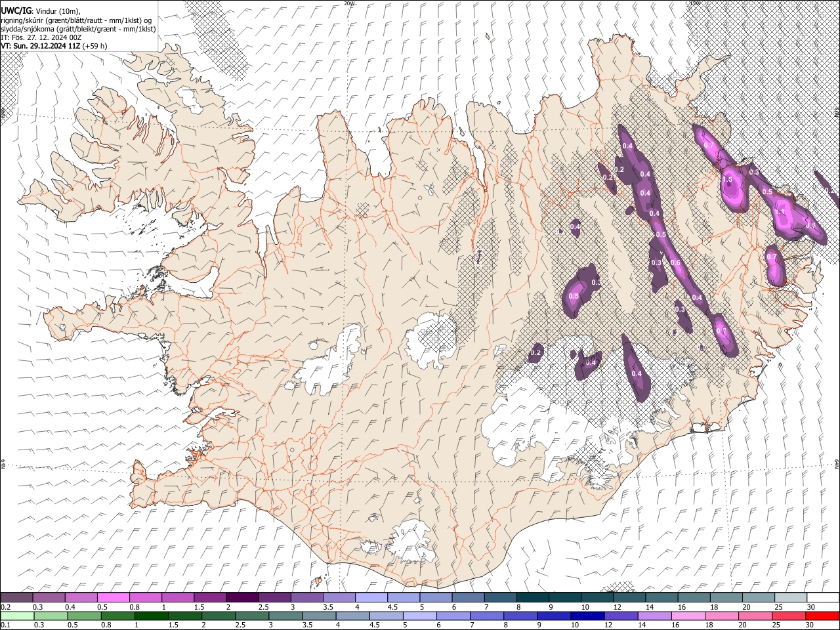
Task: Select the dark plum 0.2 swatch in upper legend
Action: tap(16, 597)
